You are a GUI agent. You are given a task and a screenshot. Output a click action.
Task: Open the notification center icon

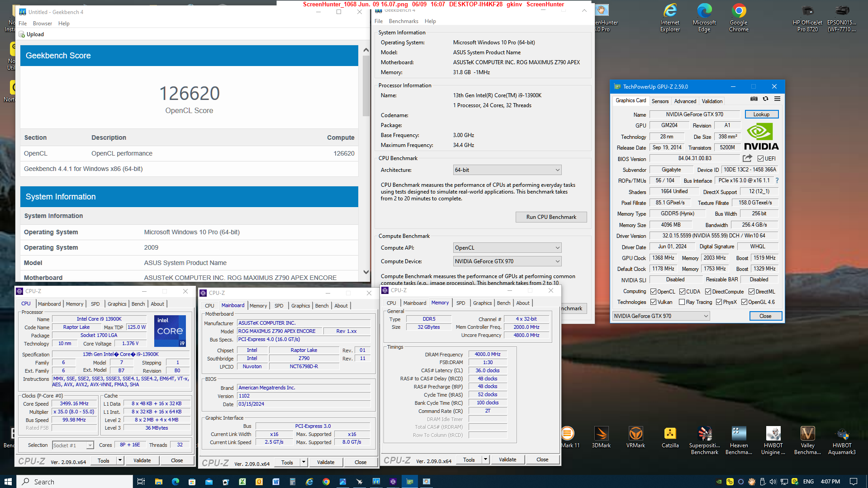pos(854,482)
